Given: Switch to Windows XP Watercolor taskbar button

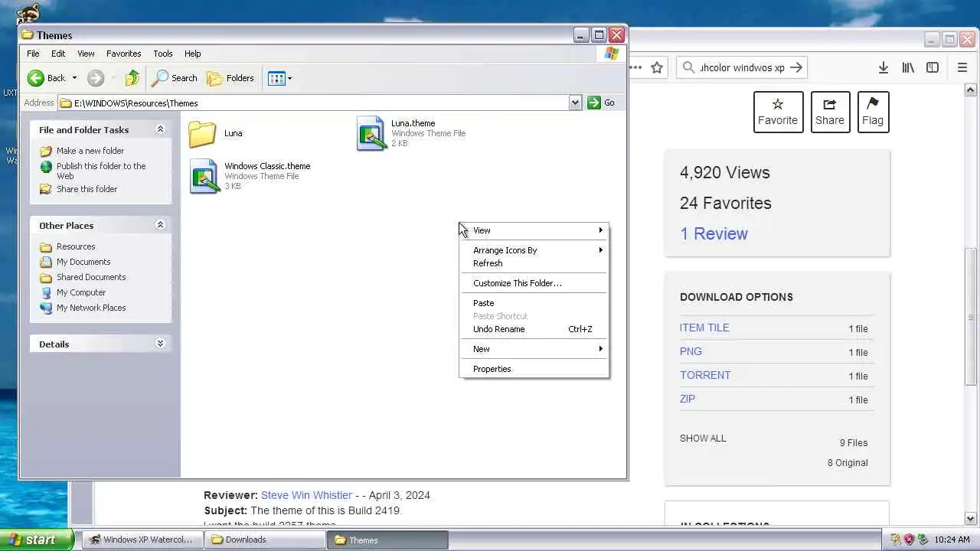Looking at the screenshot, I should [142, 540].
